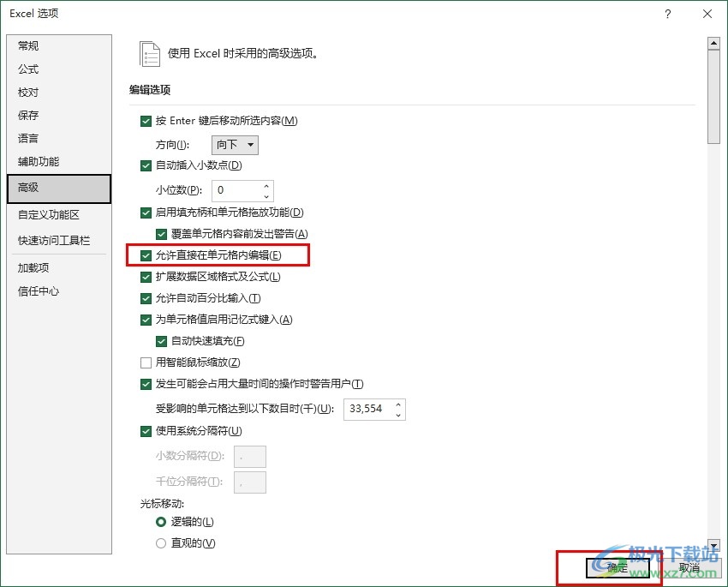Click the 确定 button
Screen dimensions: 728x587
tap(617, 567)
